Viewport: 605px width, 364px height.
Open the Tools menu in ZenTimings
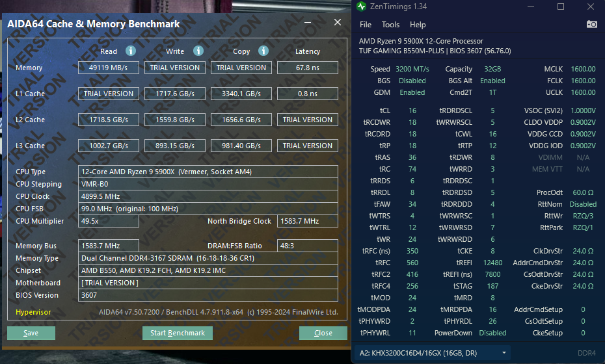(390, 25)
